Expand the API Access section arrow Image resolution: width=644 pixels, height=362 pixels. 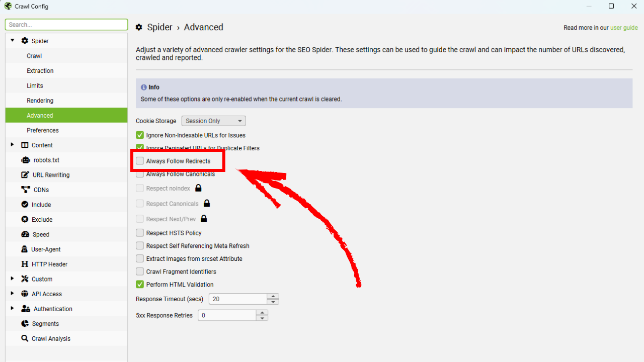13,294
